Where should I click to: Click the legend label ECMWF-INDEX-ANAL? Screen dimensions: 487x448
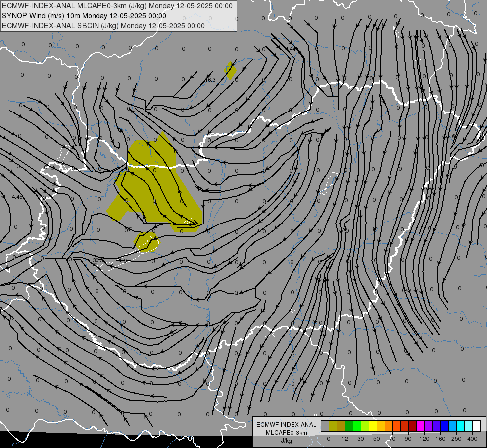[287, 425]
